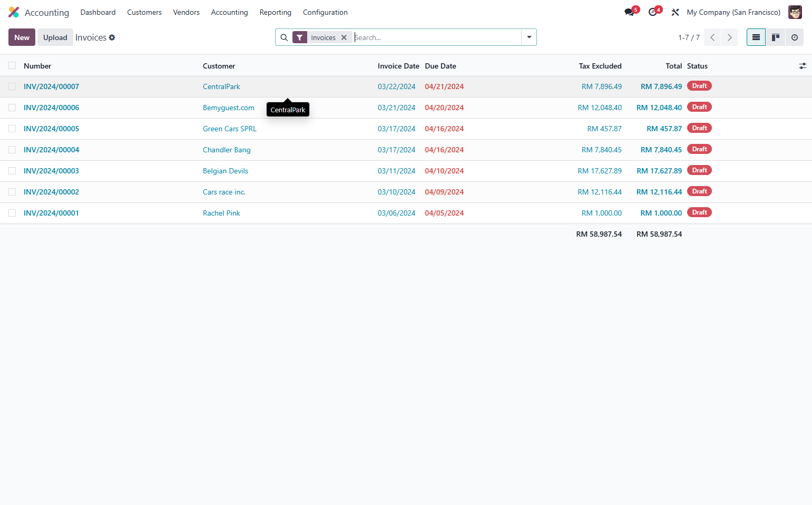Screen dimensions: 812x505
Task: Open the Invoices gear actions menu
Action: click(112, 37)
